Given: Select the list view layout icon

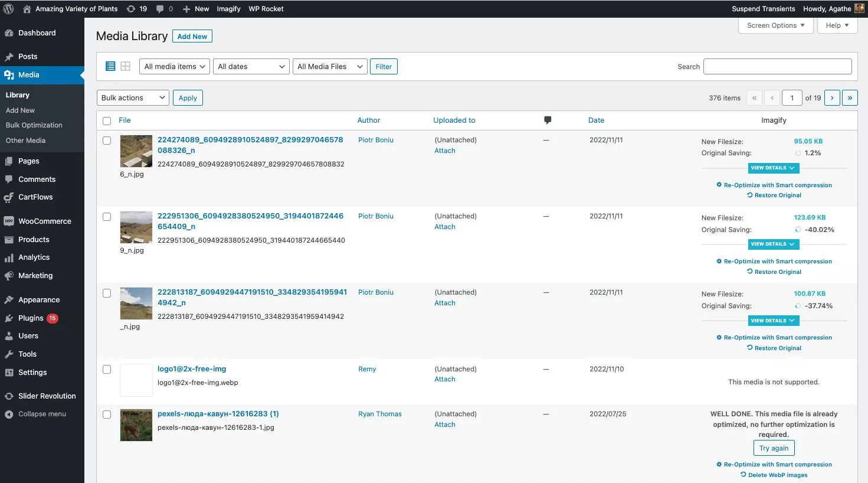Looking at the screenshot, I should [110, 66].
